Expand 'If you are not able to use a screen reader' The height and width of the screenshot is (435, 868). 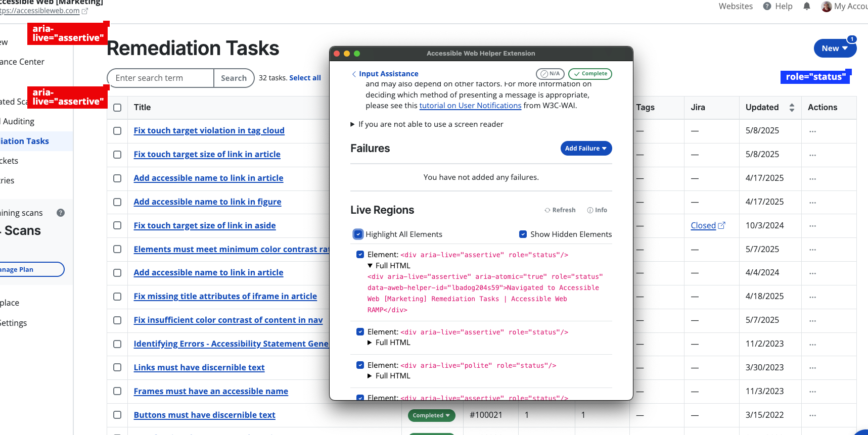pos(352,124)
